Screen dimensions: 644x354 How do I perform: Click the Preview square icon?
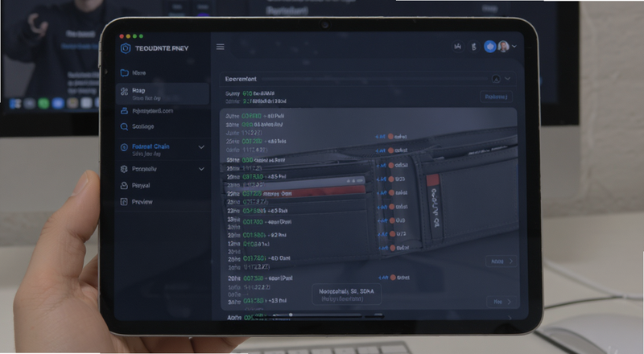(124, 202)
